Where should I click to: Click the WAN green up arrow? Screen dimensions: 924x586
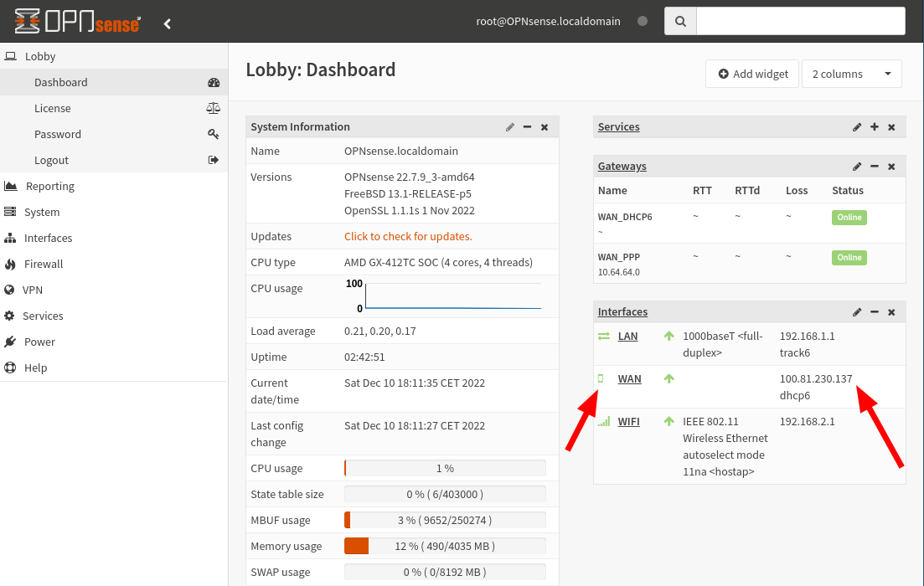668,378
